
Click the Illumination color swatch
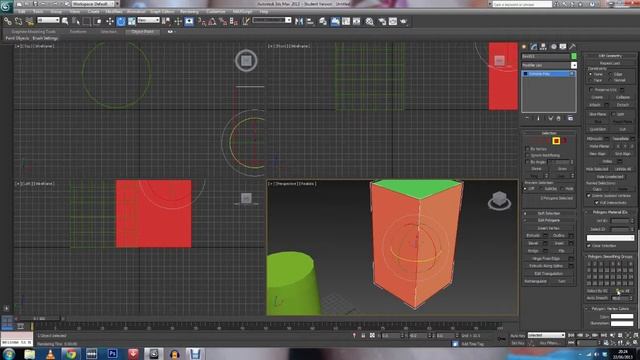coord(622,324)
